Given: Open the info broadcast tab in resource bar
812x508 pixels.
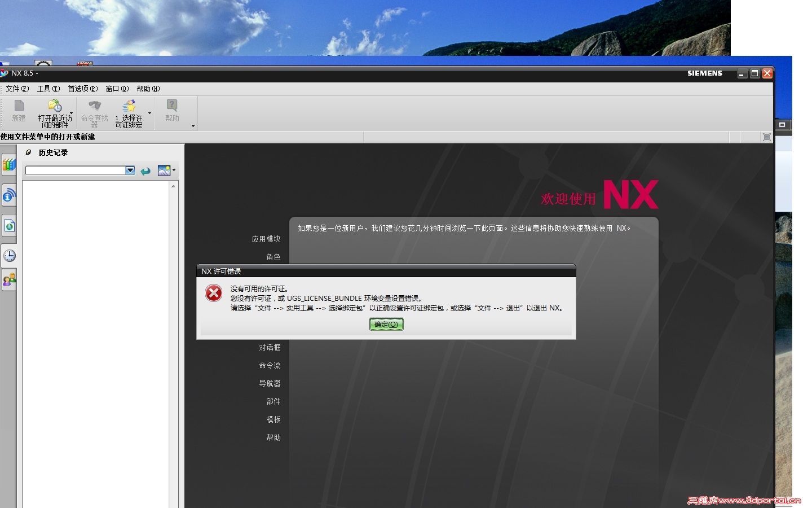Looking at the screenshot, I should [x=9, y=195].
